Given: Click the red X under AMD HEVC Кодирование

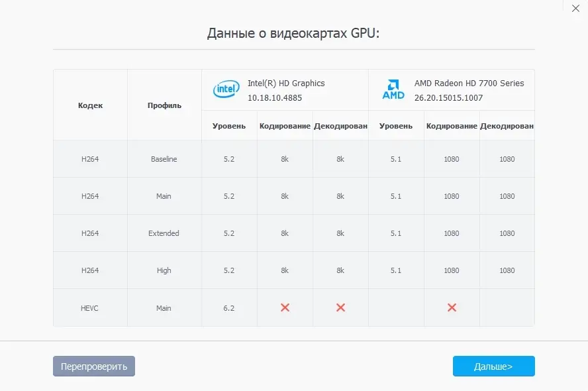Looking at the screenshot, I should click(x=452, y=307).
